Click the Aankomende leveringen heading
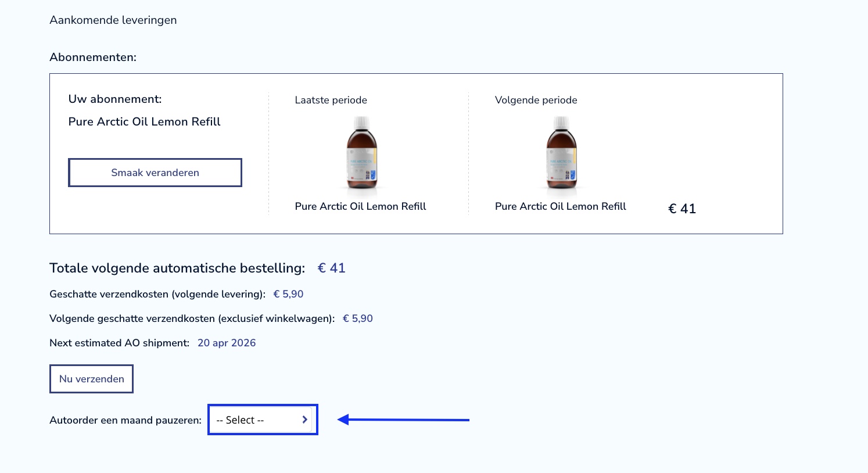868x473 pixels. [x=113, y=20]
